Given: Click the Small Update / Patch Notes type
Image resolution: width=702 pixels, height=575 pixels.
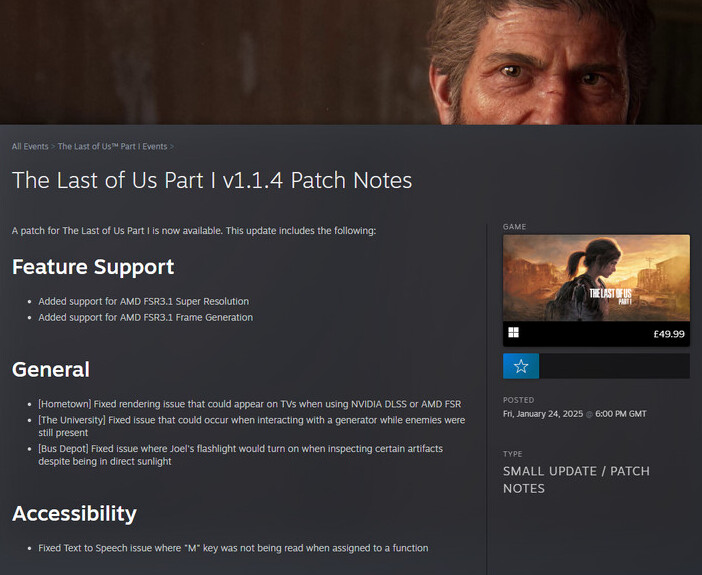Looking at the screenshot, I should (x=576, y=480).
